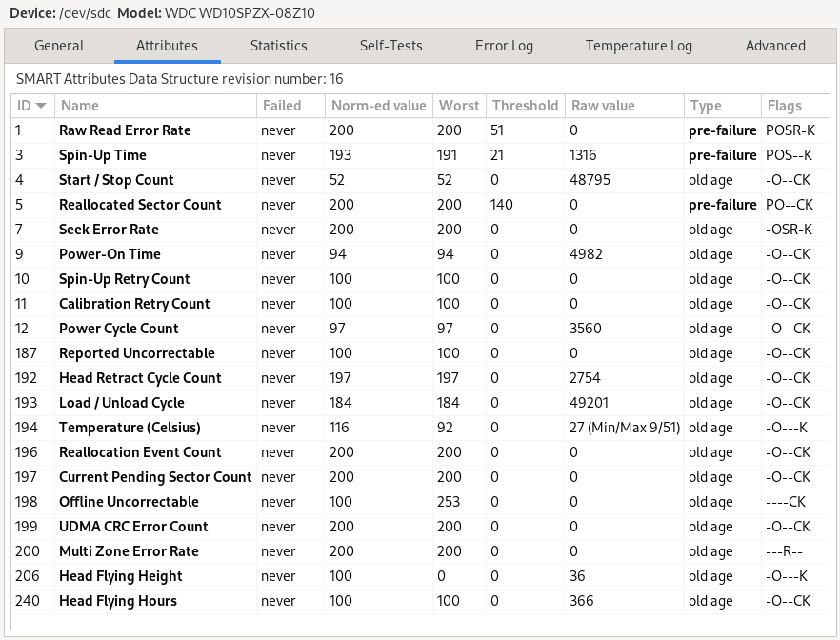840x640 pixels.
Task: Select the Temperature (Celsius) attribute row
Action: click(x=130, y=428)
